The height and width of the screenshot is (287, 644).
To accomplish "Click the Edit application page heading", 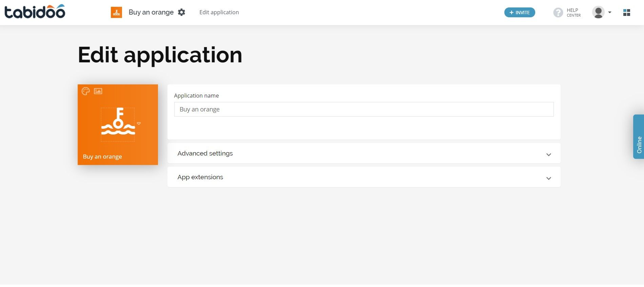I will (x=160, y=55).
